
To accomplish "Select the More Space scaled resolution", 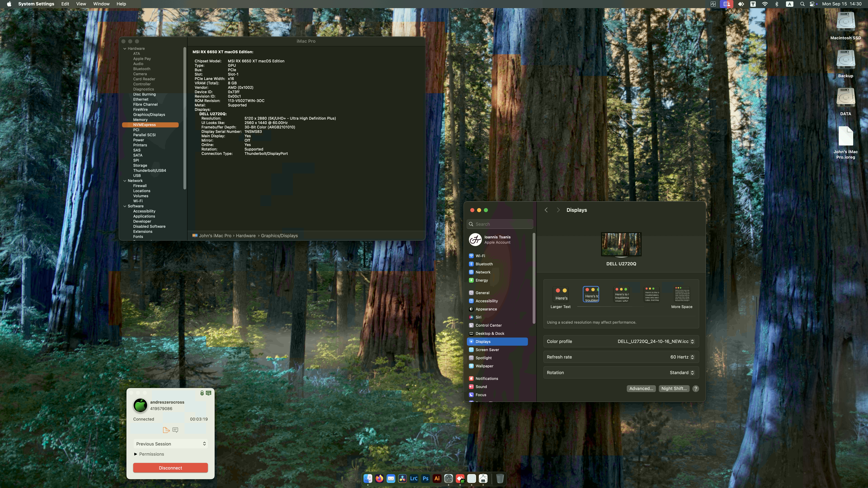I will click(x=681, y=294).
